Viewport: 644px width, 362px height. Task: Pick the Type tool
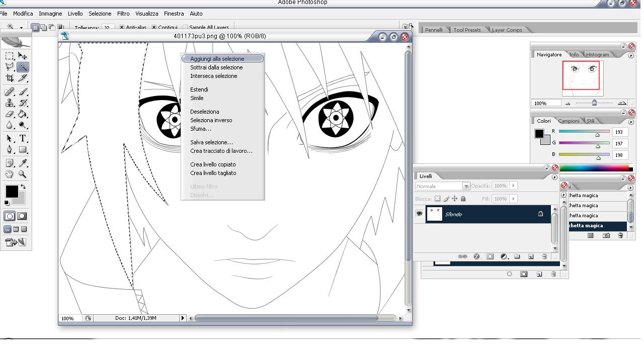23,138
